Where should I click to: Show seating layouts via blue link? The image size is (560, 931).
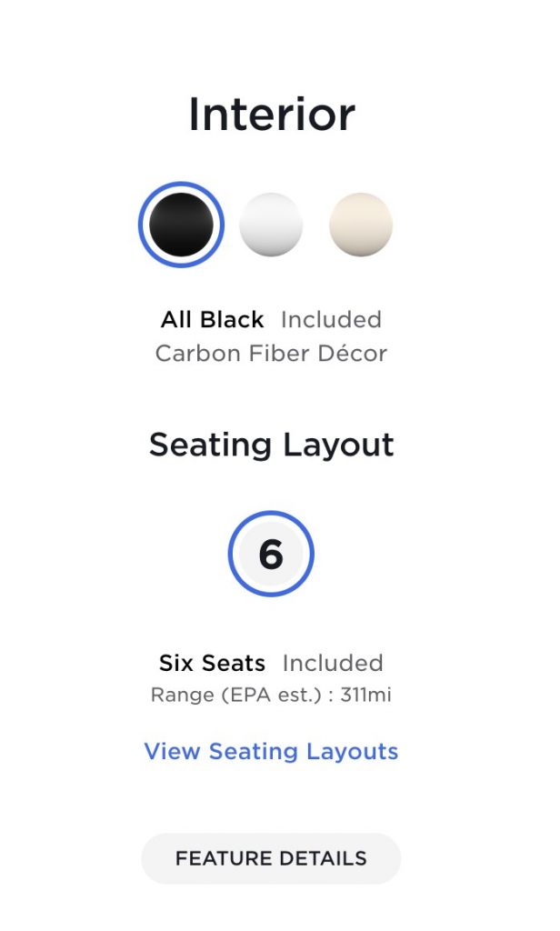(x=271, y=751)
